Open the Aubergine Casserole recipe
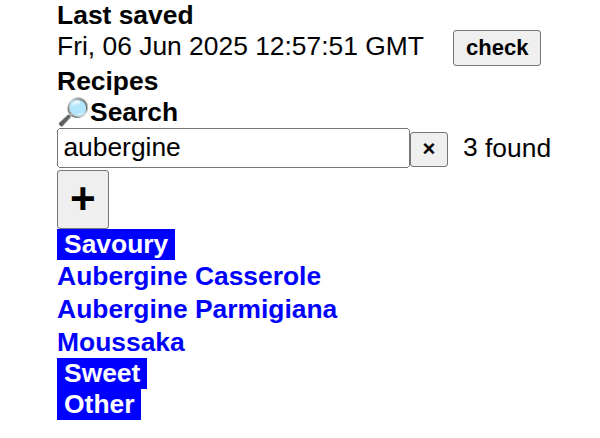This screenshot has width=600, height=438. pyautogui.click(x=189, y=276)
